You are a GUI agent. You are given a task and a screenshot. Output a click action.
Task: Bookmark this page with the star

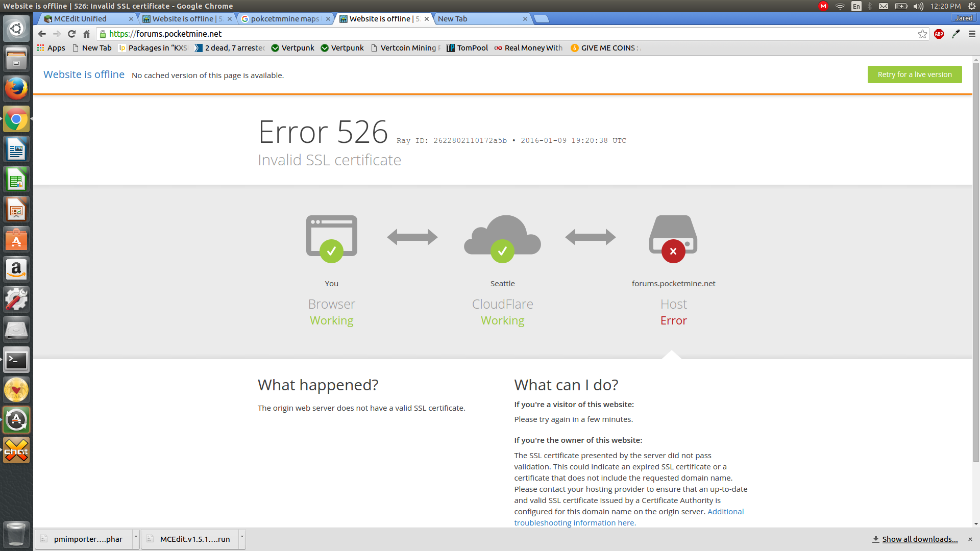click(922, 34)
